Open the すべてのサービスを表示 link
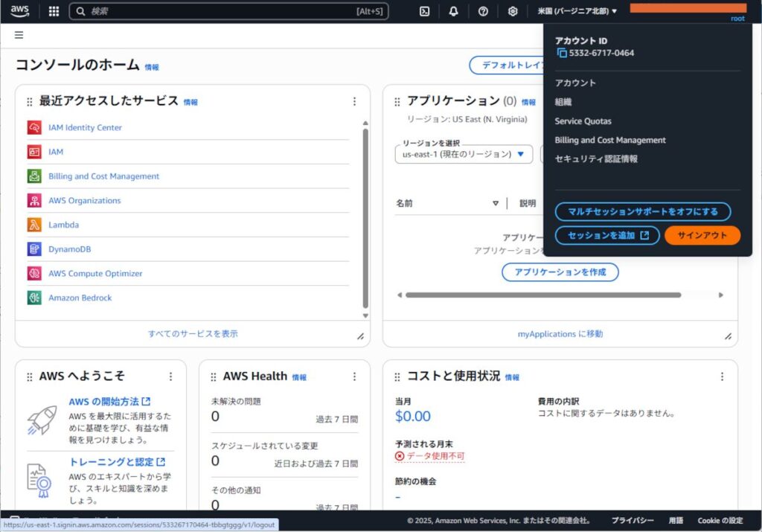This screenshot has height=532, width=762. click(x=193, y=334)
